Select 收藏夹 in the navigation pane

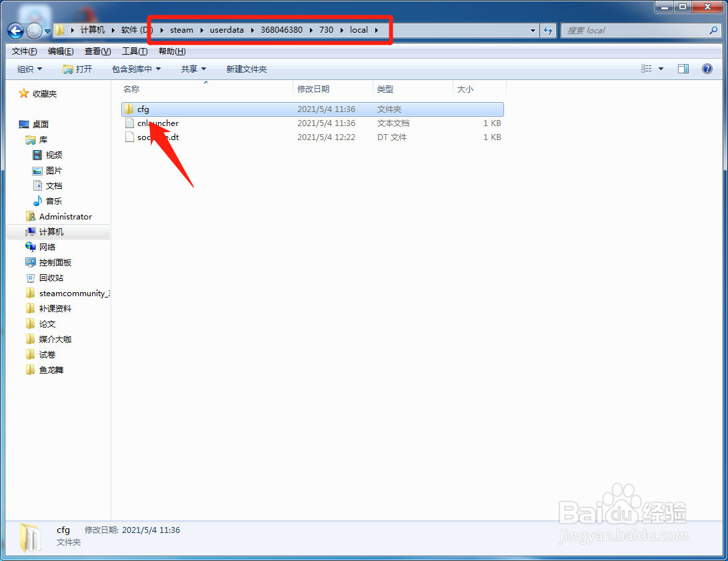point(45,94)
